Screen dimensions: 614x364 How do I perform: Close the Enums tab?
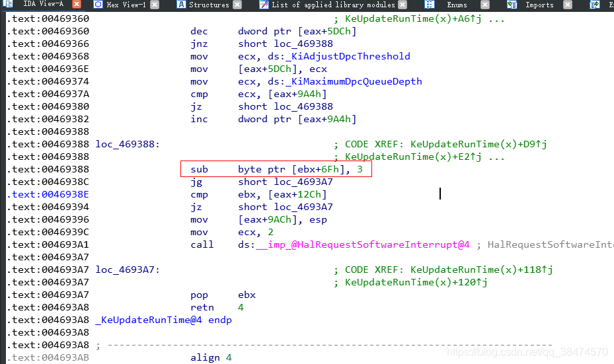(x=485, y=5)
